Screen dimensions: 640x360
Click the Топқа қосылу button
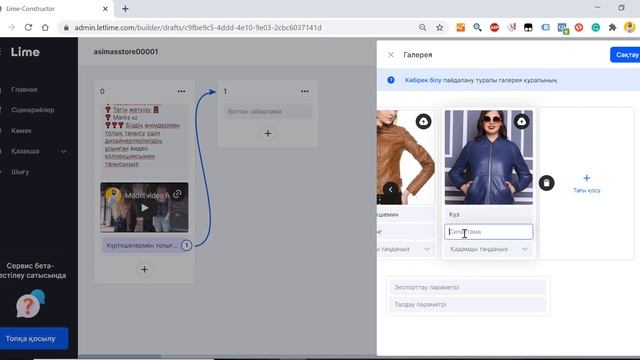pyautogui.click(x=33, y=338)
